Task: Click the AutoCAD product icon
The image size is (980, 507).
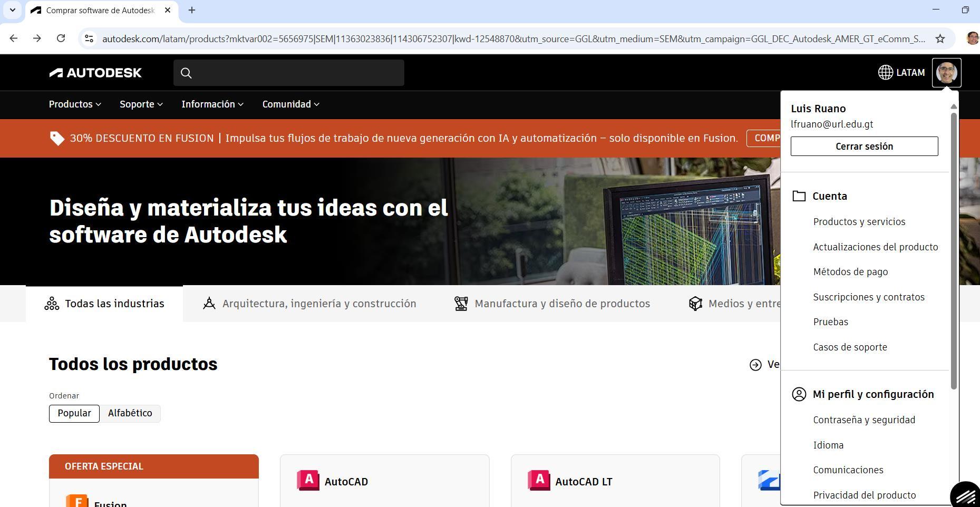Action: [308, 481]
